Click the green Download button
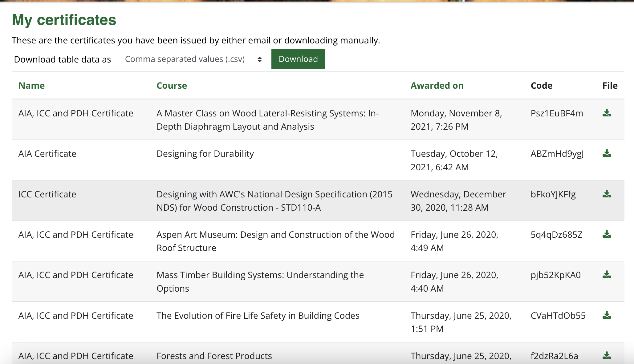Image resolution: width=634 pixels, height=364 pixels. coord(298,59)
